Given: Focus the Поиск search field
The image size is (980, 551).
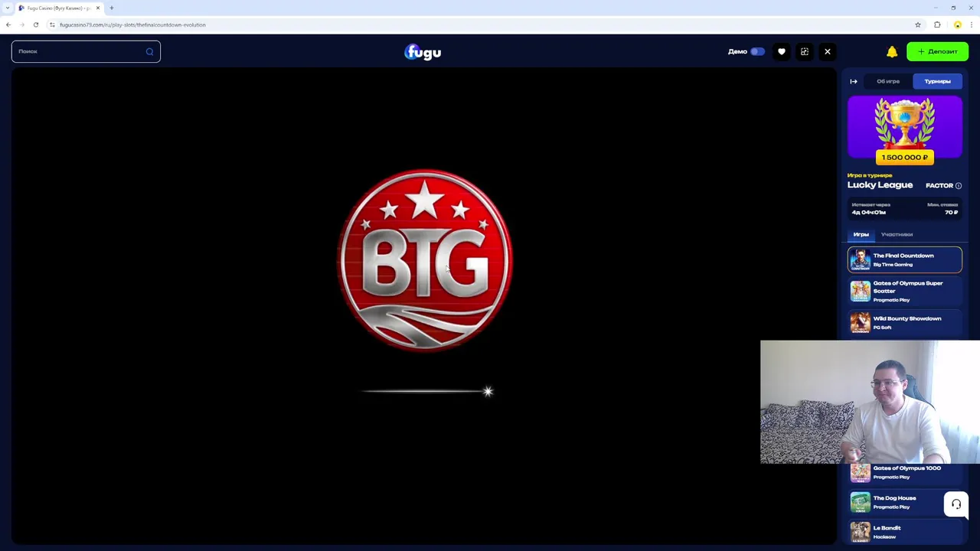Looking at the screenshot, I should tap(86, 51).
